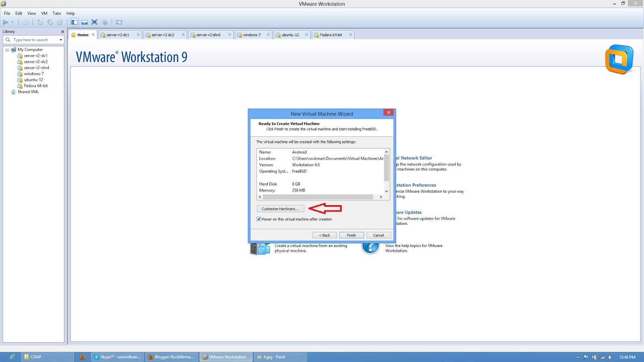Screen dimensions: 644x362
Task: Open the Tabs menu
Action: 57,13
